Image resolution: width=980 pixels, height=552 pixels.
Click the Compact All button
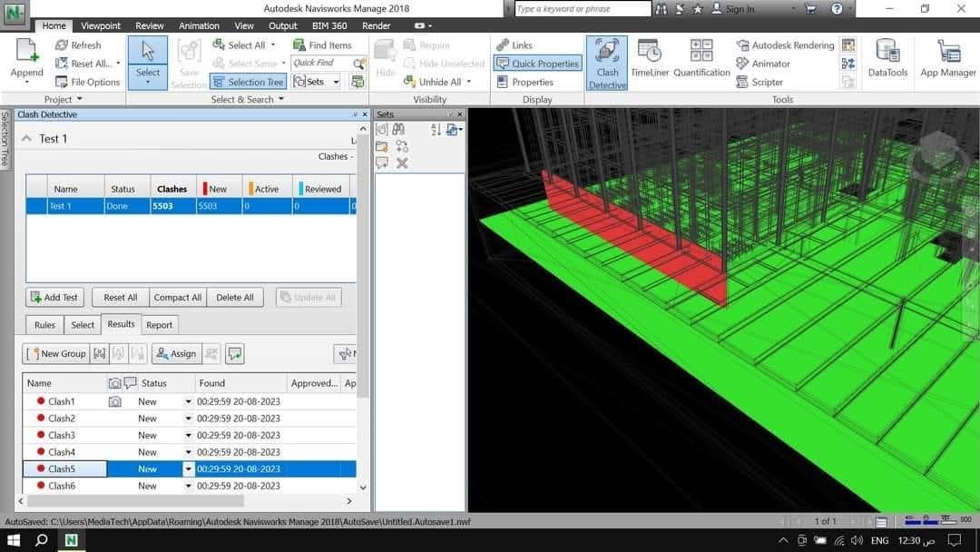(178, 298)
